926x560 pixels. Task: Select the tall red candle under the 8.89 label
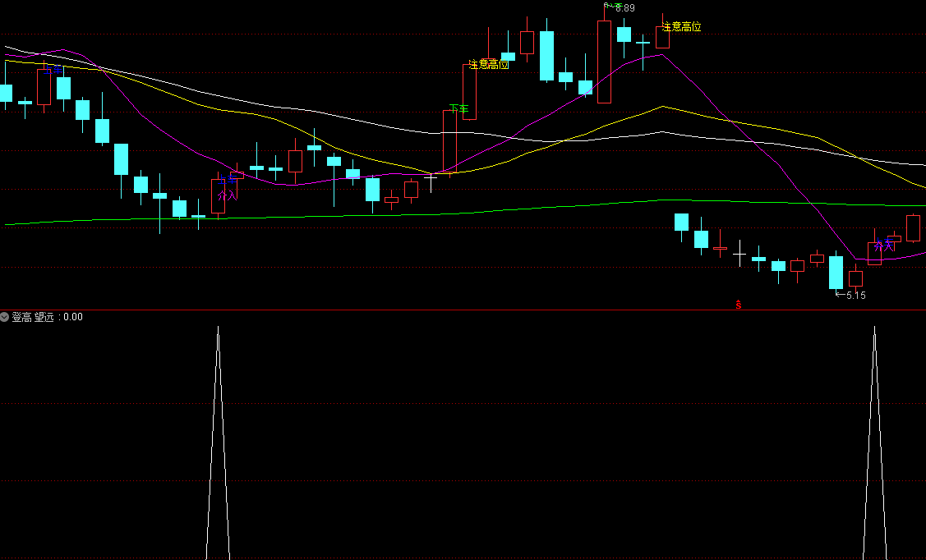(x=604, y=62)
